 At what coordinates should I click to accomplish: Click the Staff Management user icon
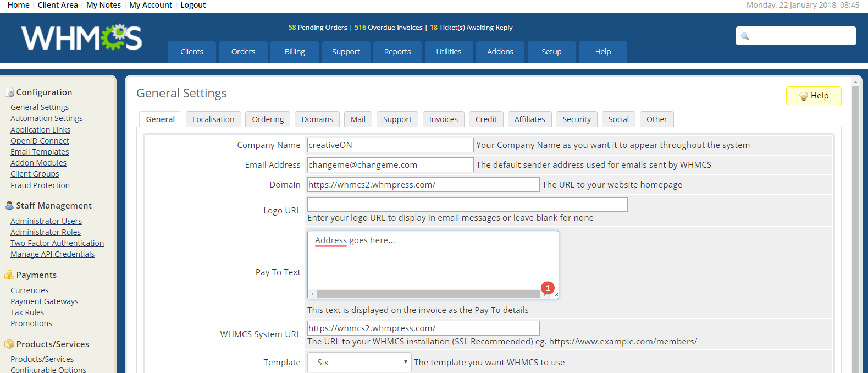pos(9,205)
